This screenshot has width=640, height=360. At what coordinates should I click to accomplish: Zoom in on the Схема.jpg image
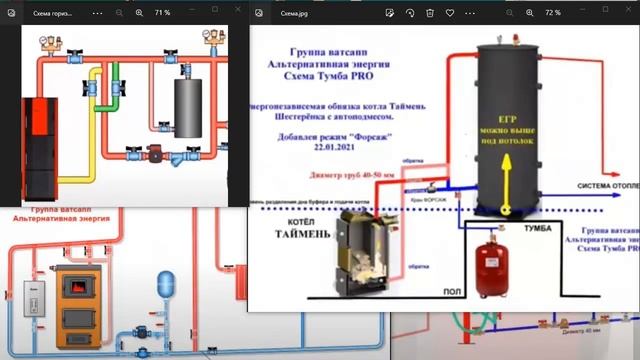pos(530,13)
